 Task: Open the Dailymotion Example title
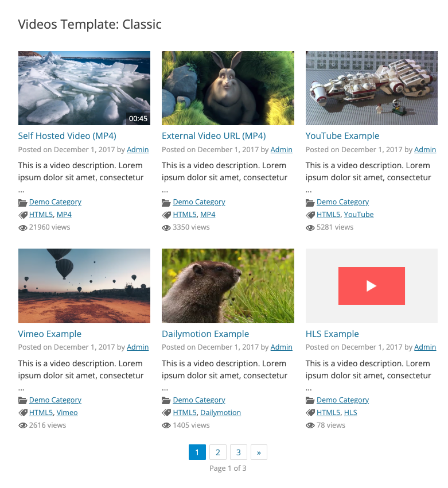click(205, 334)
